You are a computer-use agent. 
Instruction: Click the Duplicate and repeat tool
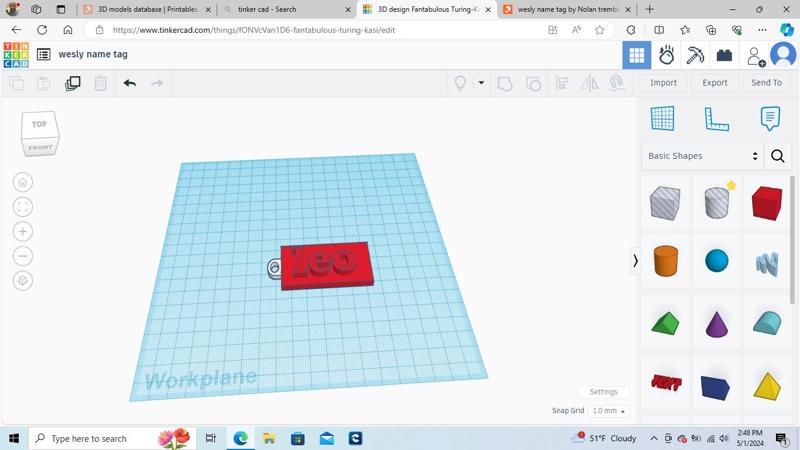click(72, 83)
